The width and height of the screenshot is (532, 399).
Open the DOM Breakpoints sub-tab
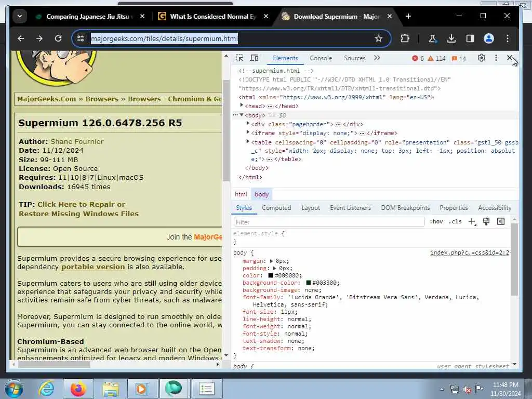pos(405,208)
